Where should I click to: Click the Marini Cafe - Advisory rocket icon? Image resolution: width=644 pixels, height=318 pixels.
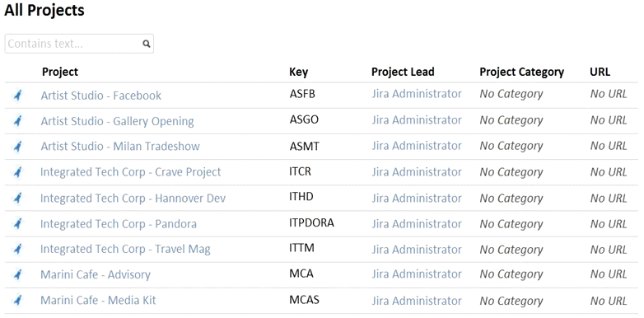click(x=17, y=274)
